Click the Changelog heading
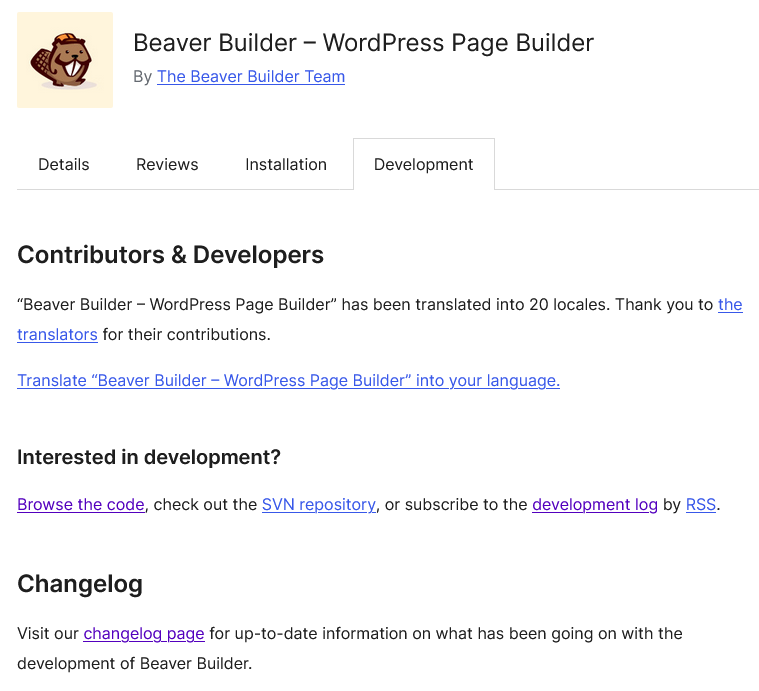The width and height of the screenshot is (759, 691). pyautogui.click(x=80, y=584)
